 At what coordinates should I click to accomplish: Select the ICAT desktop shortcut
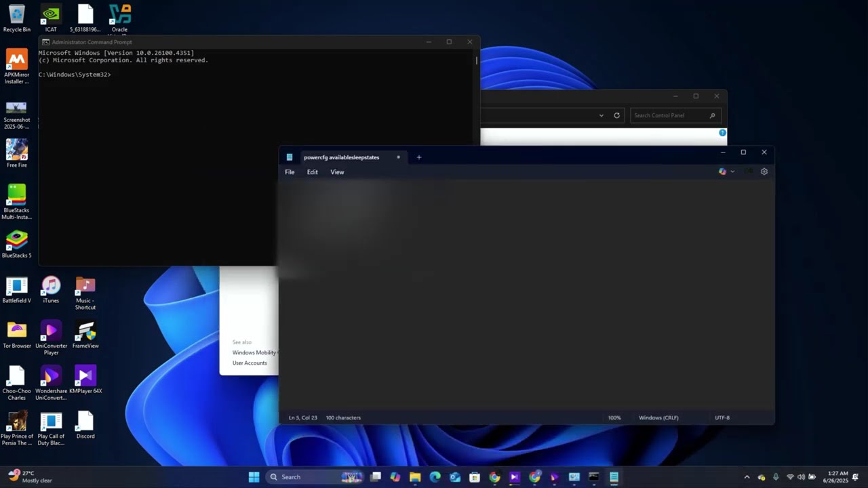coord(51,18)
